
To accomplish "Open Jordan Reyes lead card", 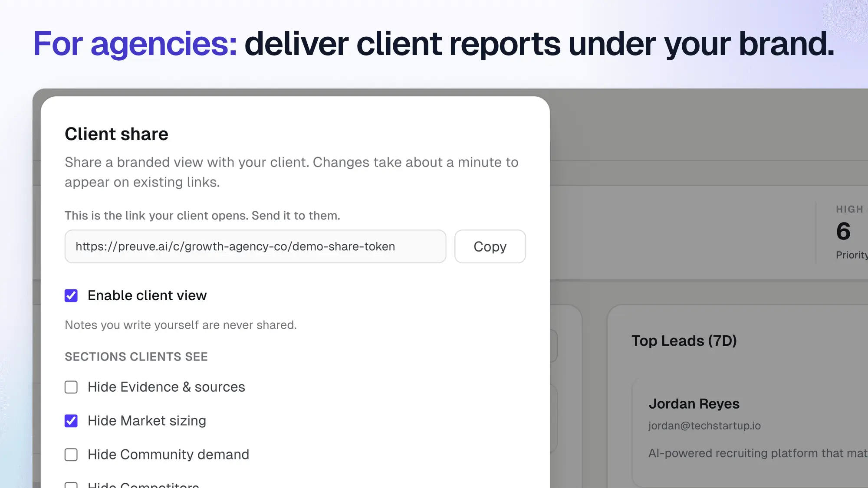I will (750, 432).
